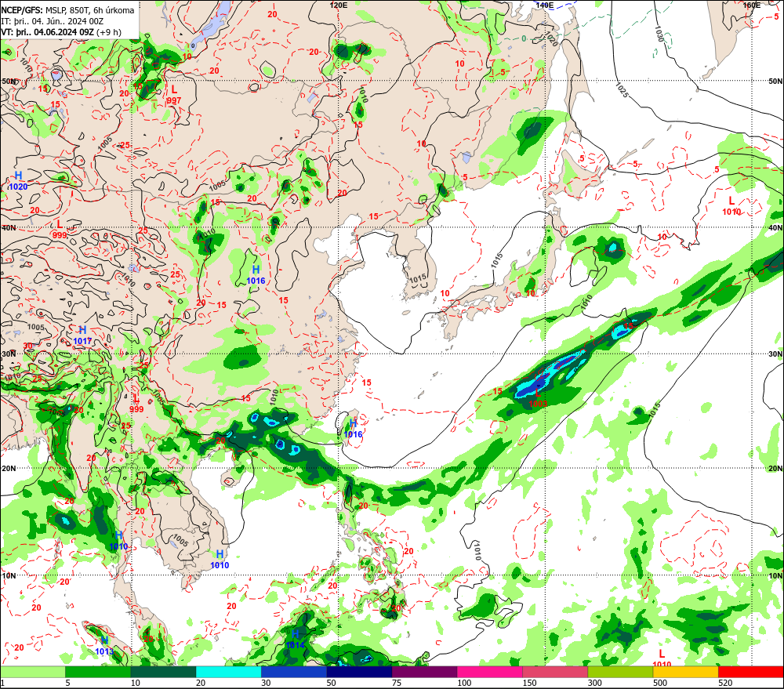Select the IT initial time line 00Z
The width and height of the screenshot is (784, 689).
coord(52,21)
